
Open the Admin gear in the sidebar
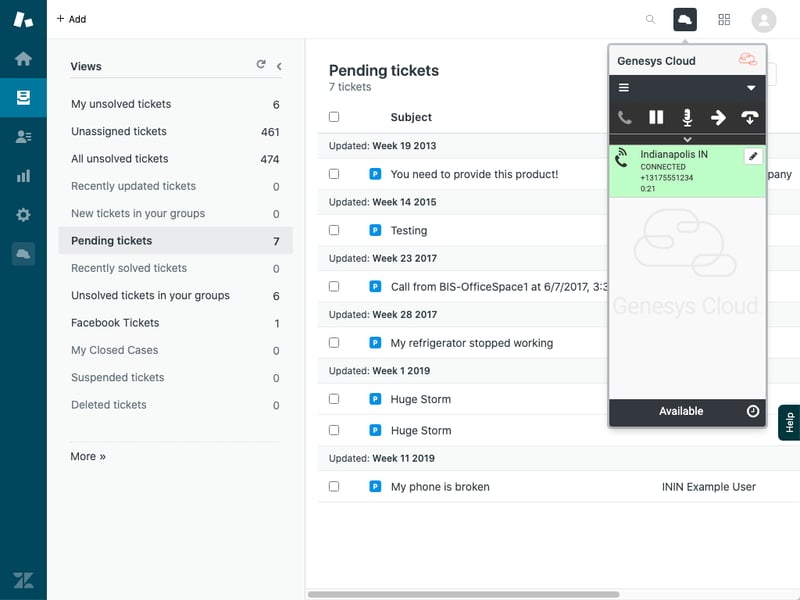pyautogui.click(x=22, y=216)
